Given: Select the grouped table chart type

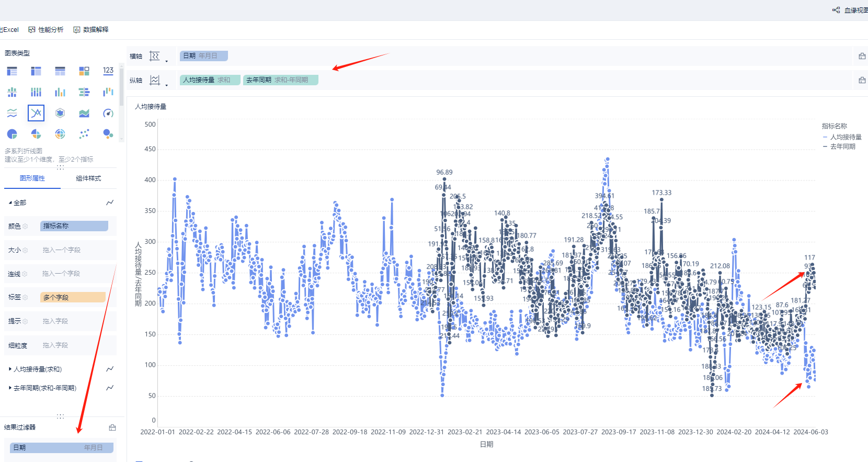Looking at the screenshot, I should point(12,71).
